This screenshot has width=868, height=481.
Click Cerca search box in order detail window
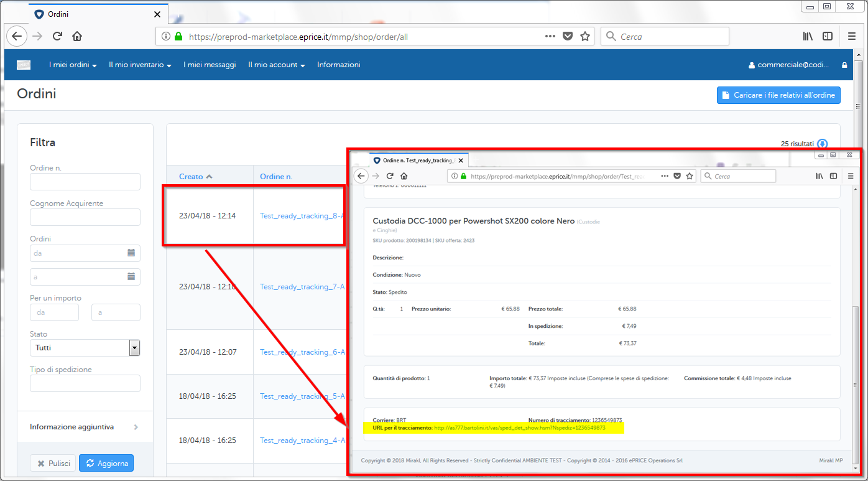[x=738, y=176]
